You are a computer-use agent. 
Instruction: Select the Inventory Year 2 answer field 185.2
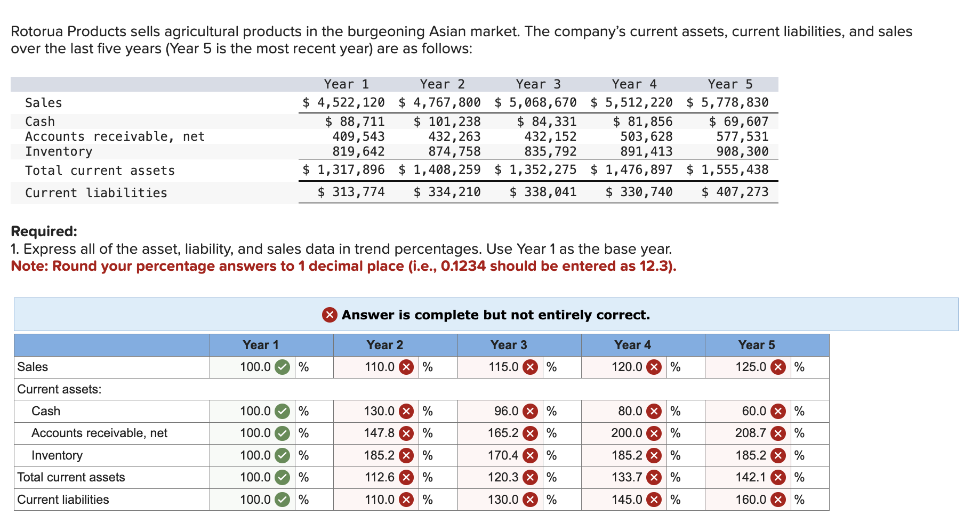point(376,456)
